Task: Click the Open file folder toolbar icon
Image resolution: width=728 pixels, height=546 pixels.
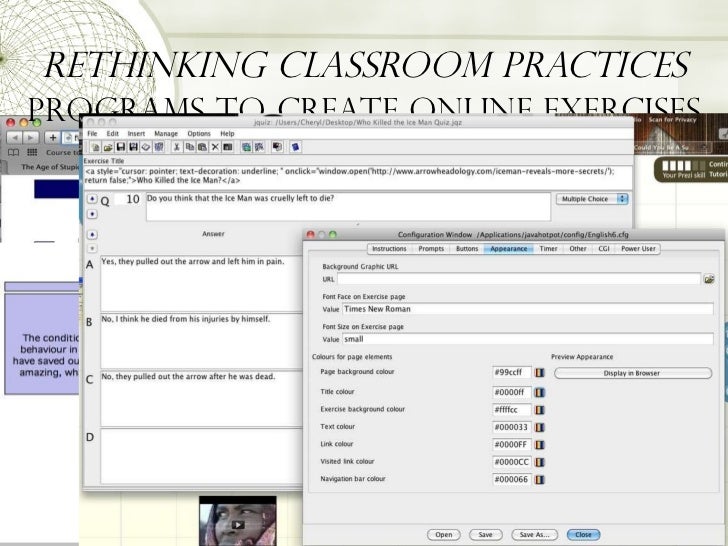Action: (x=106, y=146)
